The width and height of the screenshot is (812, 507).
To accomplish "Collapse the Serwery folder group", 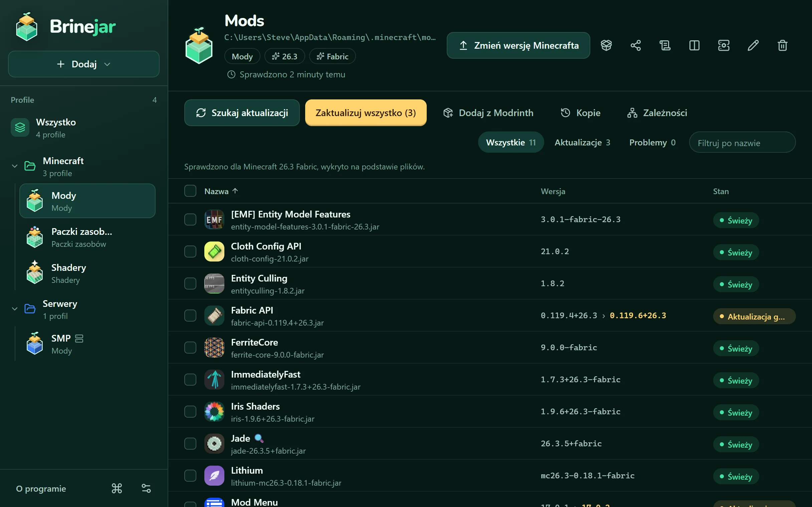I will click(x=15, y=309).
